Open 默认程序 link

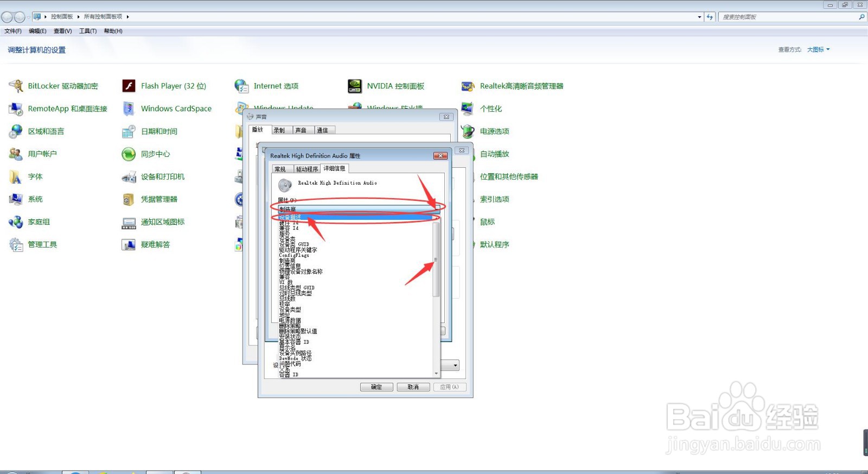tap(494, 245)
